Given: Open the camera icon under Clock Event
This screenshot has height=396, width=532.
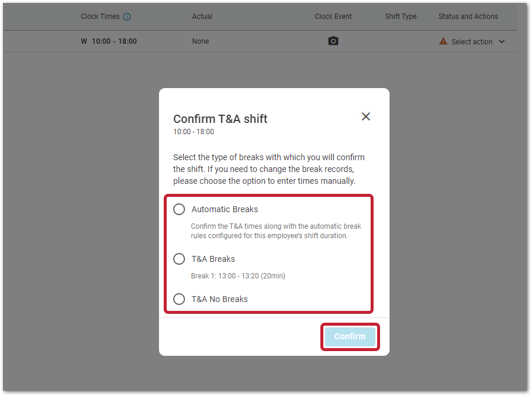Looking at the screenshot, I should [333, 41].
